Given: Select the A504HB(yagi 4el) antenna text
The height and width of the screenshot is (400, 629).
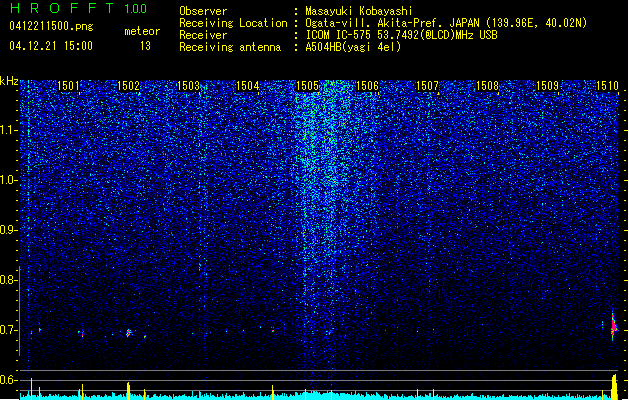Looking at the screenshot, I should point(353,47).
